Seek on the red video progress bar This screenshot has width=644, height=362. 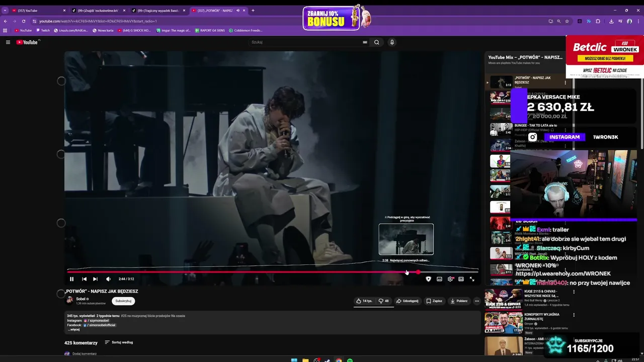point(272,272)
